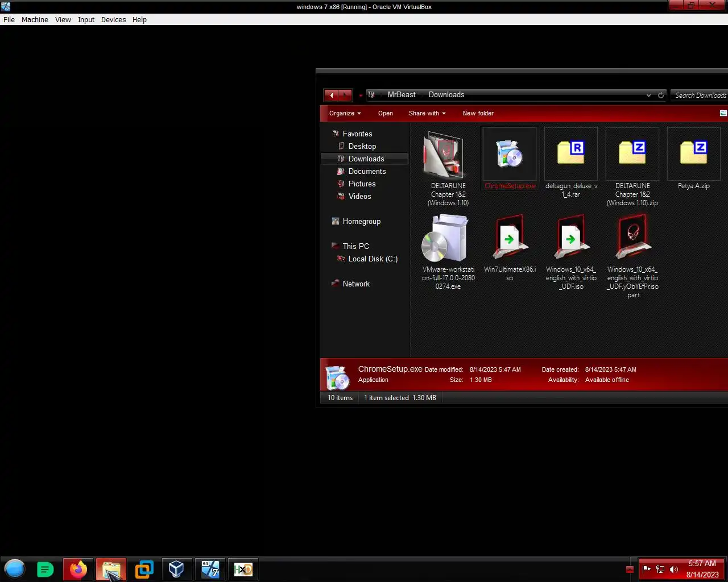The height and width of the screenshot is (582, 728).
Task: Open the VirtualBox Input menu
Action: click(x=86, y=19)
